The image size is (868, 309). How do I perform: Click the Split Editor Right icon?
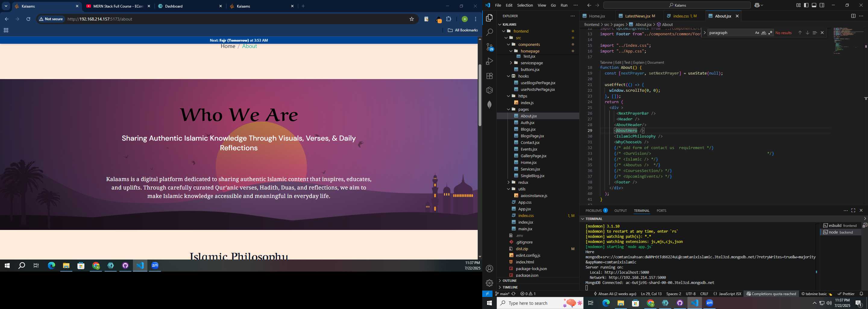click(x=853, y=16)
